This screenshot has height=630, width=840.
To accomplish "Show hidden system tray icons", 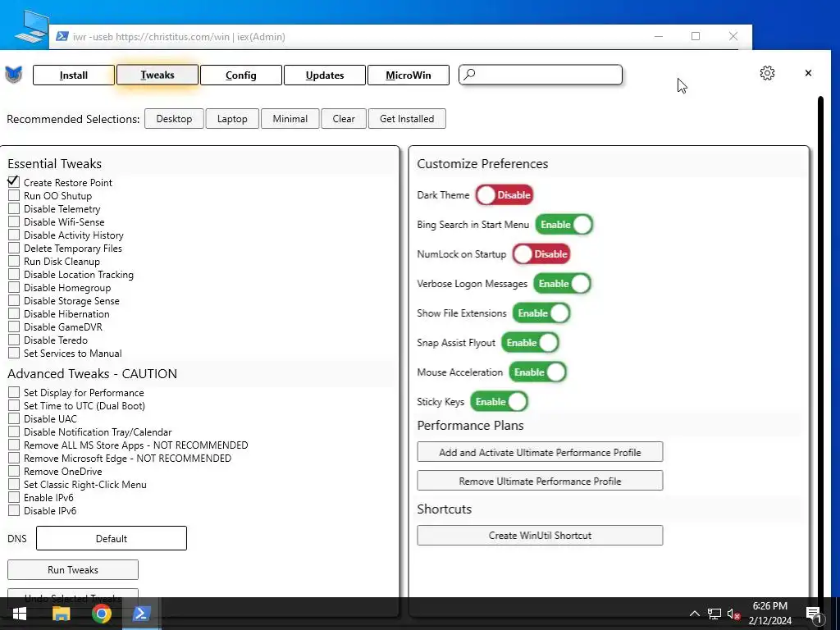I will click(x=694, y=614).
